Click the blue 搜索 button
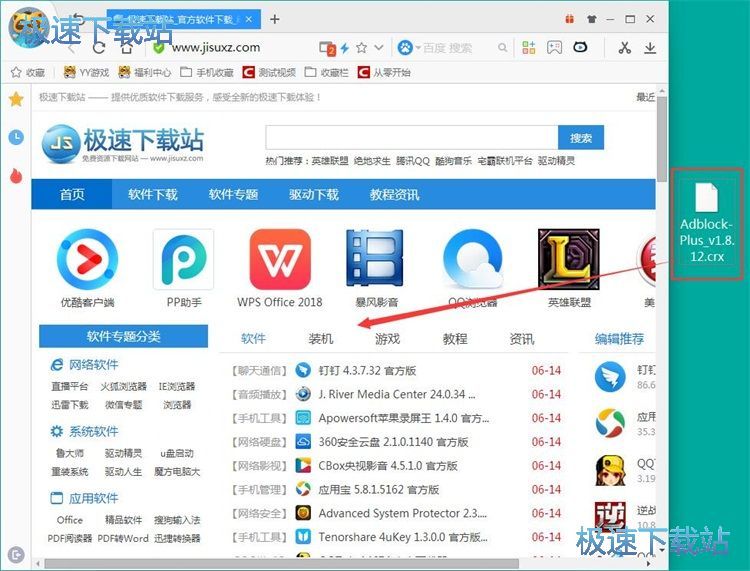Viewport: 750px width, 571px height. (x=581, y=138)
